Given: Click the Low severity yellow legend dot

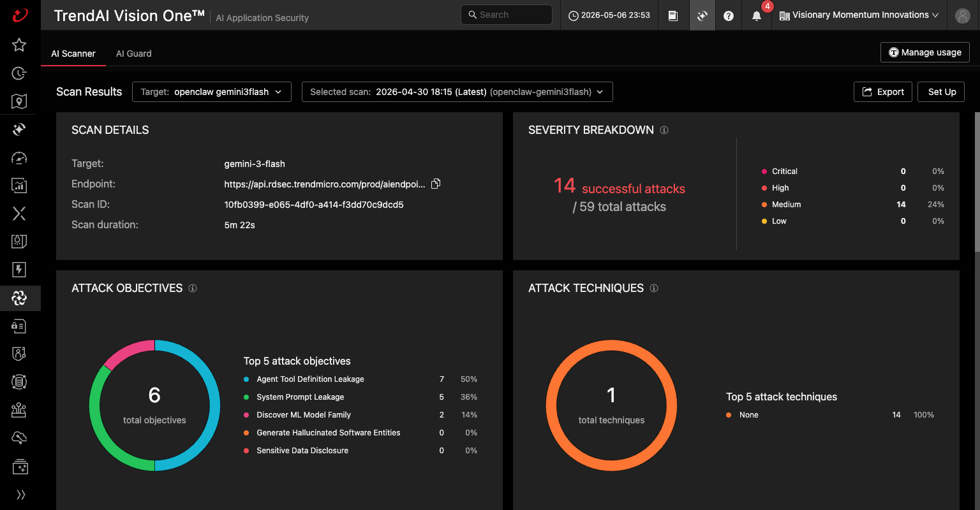Looking at the screenshot, I should pos(764,221).
